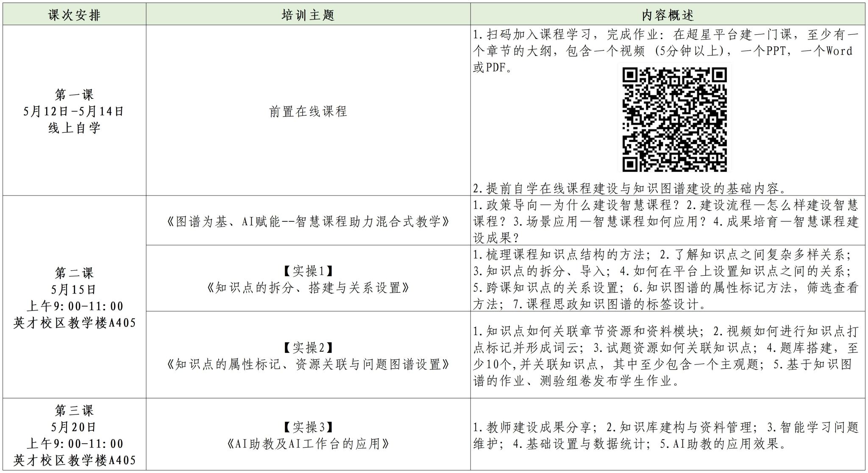Select the 第三课 heading text
The height and width of the screenshot is (473, 868).
point(74,410)
